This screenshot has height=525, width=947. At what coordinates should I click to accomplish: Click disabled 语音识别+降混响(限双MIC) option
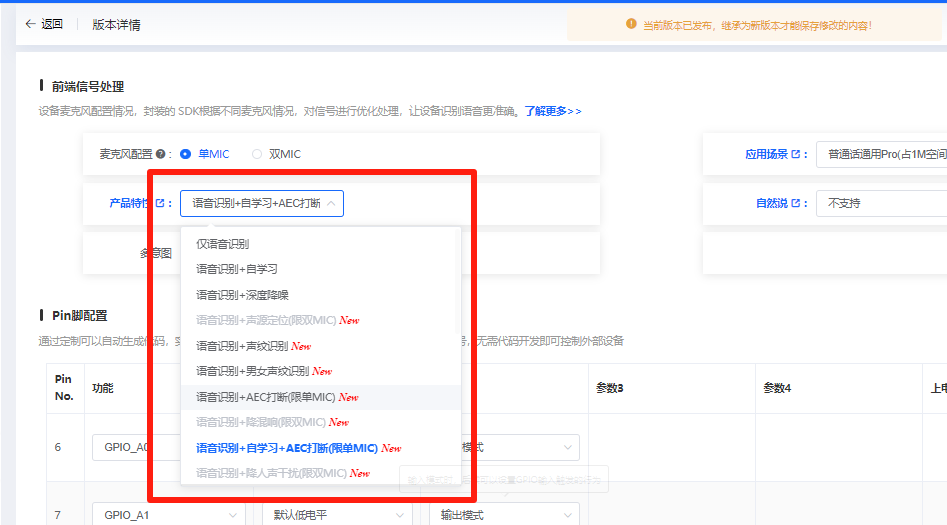320,422
